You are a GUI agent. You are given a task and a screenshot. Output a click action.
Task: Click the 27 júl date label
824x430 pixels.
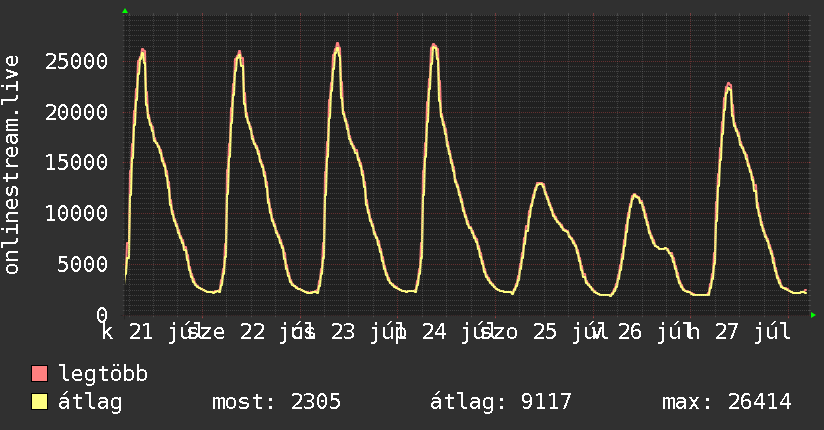pos(753,332)
